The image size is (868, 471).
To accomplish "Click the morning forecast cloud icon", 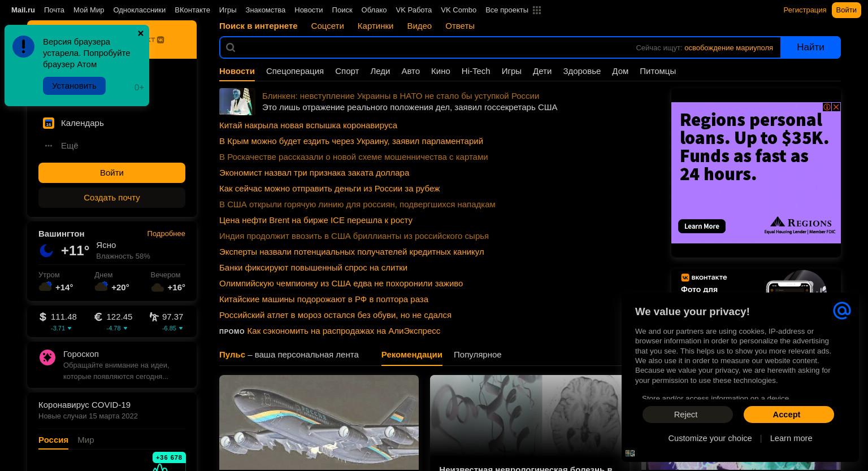I will tap(45, 287).
